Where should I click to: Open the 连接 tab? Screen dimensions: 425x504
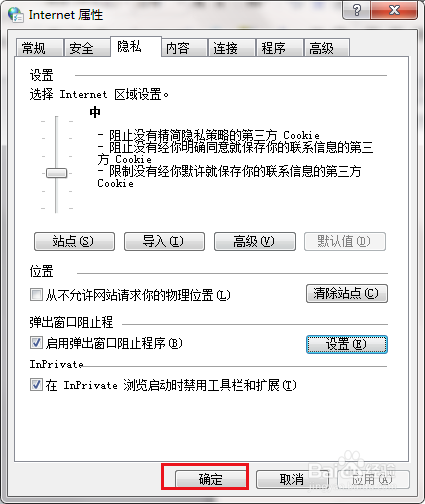(232, 48)
